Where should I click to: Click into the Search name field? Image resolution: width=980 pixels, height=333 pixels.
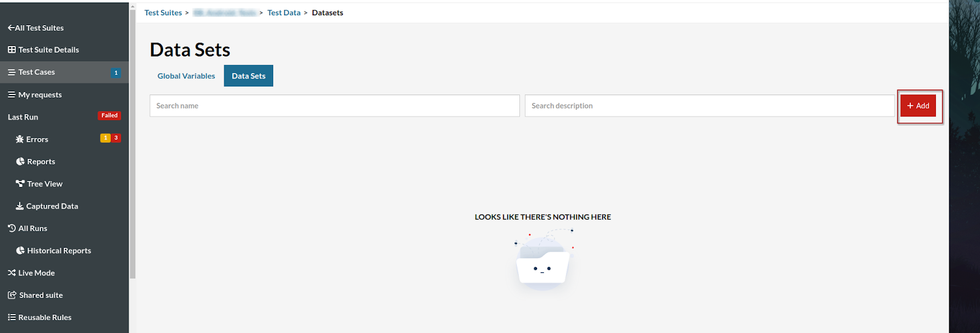coord(334,105)
